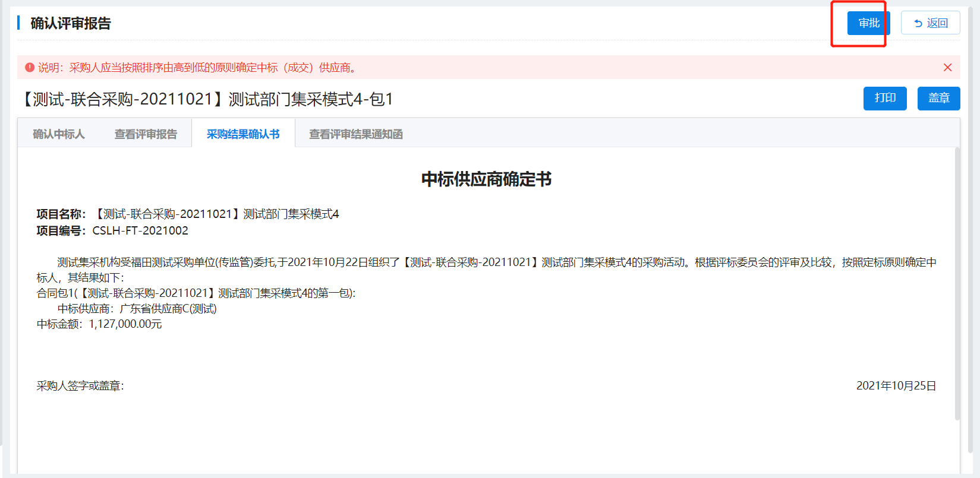This screenshot has width=980, height=478.
Task: Click the red exclamation warning icon
Action: (29, 68)
